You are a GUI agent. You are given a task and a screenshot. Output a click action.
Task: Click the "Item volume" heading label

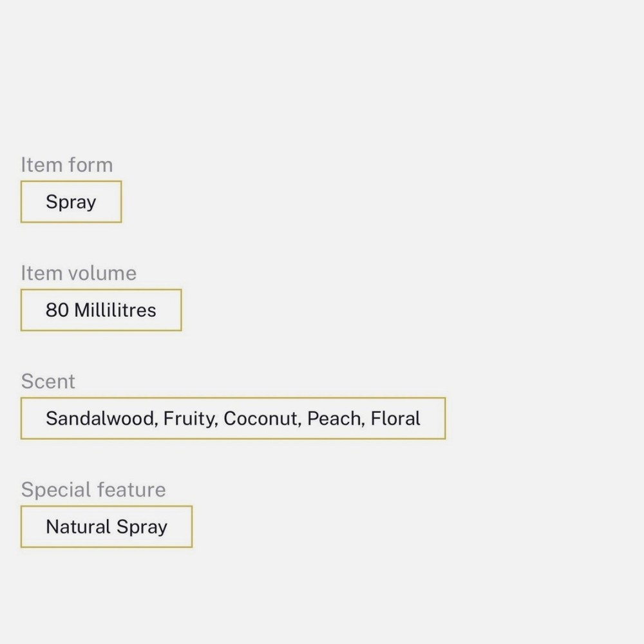[79, 273]
